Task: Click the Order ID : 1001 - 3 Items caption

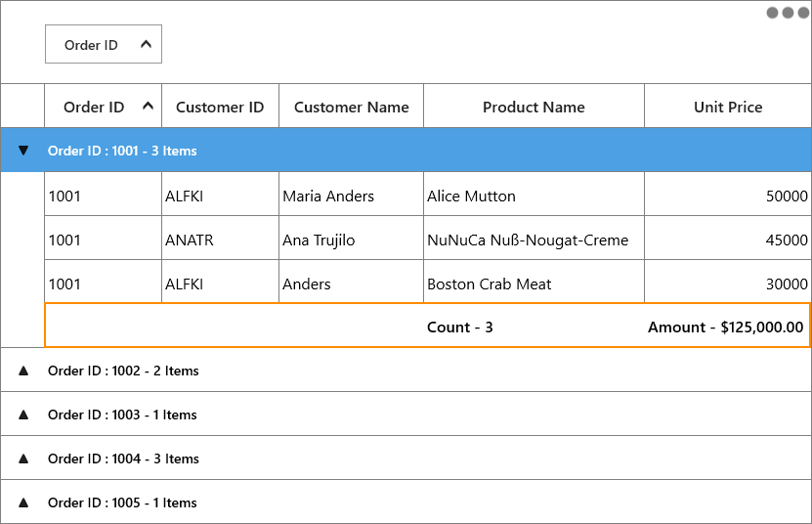Action: [x=122, y=151]
